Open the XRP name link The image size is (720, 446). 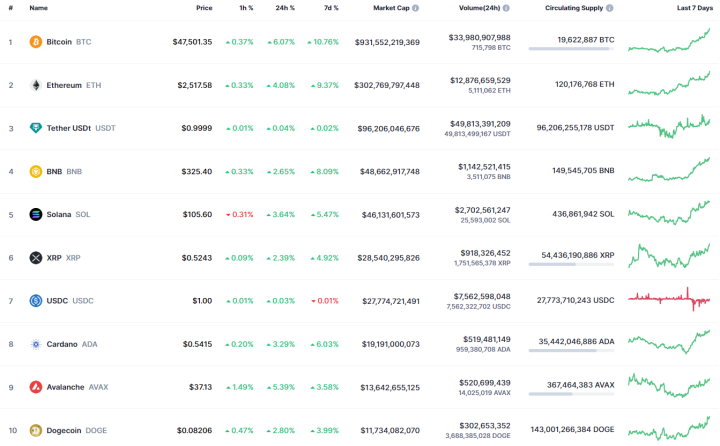[54, 258]
